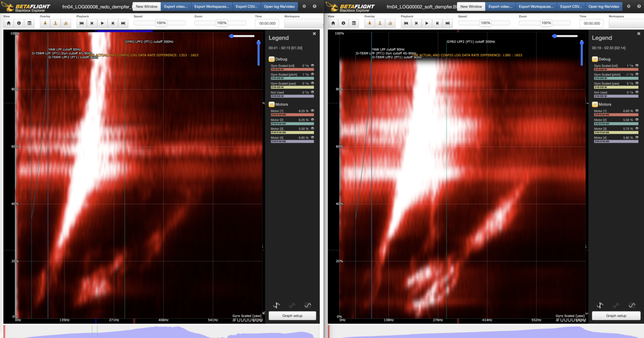Jump to log end in right window

point(447,23)
